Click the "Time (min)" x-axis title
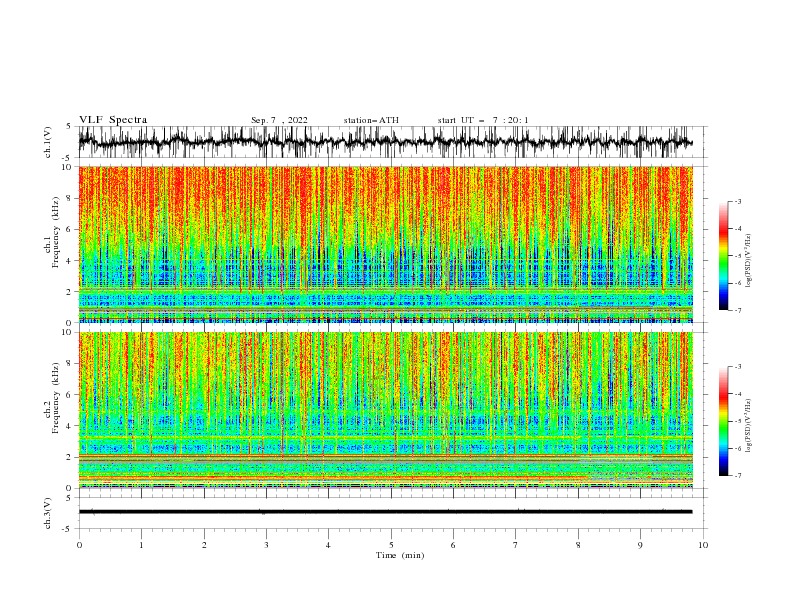792x612 pixels. pos(400,555)
